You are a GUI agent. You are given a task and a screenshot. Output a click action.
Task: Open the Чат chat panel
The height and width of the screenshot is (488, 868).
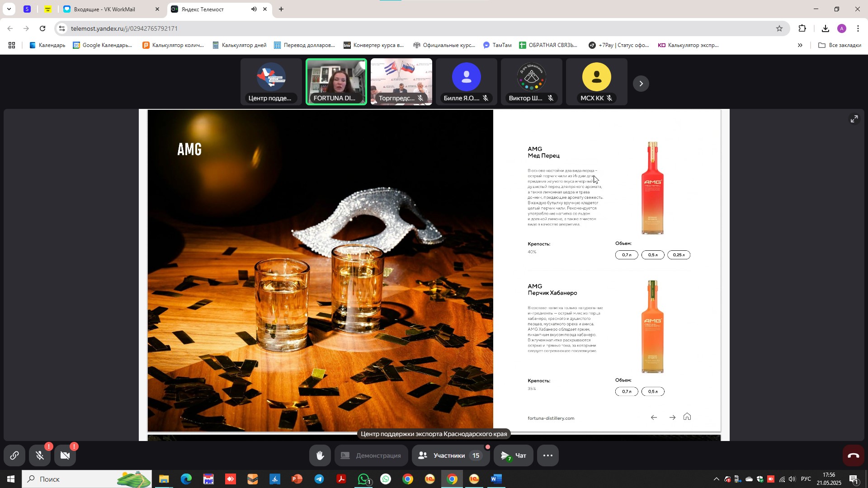tap(513, 455)
